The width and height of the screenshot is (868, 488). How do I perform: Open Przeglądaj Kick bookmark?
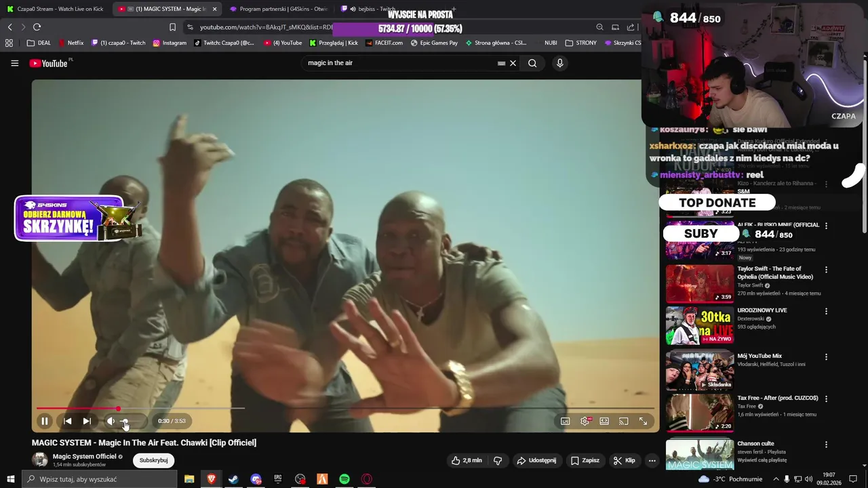click(x=334, y=43)
